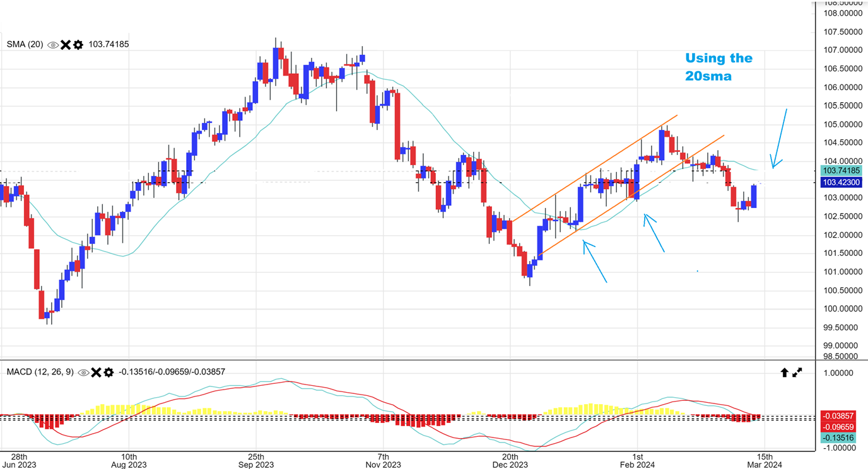Click the 102.00000 price axis label
868x469 pixels.
[x=844, y=234]
